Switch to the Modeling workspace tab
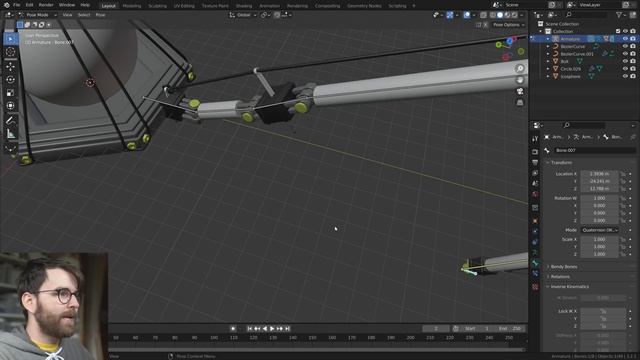640x360 pixels. tap(131, 6)
